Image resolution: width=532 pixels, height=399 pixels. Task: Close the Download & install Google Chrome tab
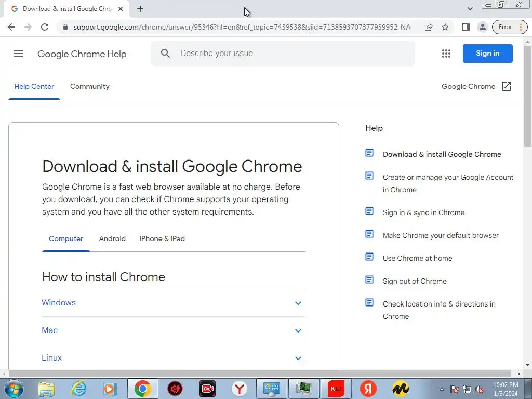[x=121, y=9]
